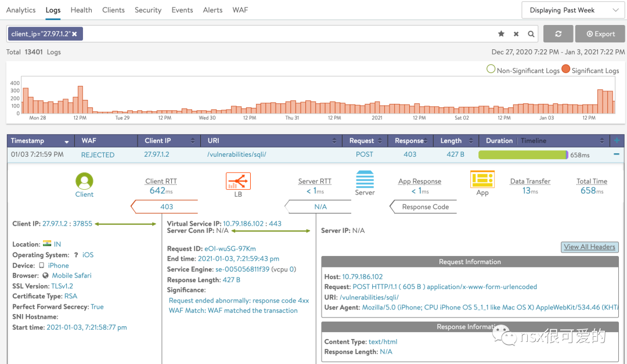Image resolution: width=627 pixels, height=364 pixels.
Task: Switch to the Alerts tab
Action: 212,10
